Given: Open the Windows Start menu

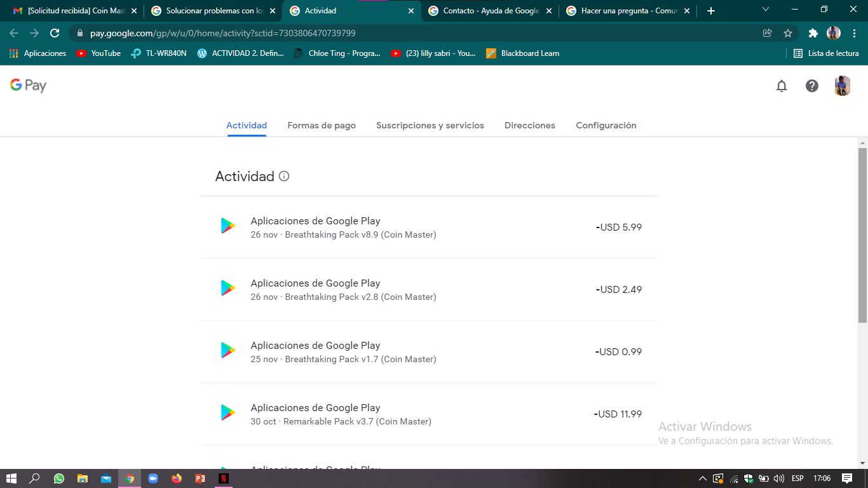Looking at the screenshot, I should (x=11, y=478).
